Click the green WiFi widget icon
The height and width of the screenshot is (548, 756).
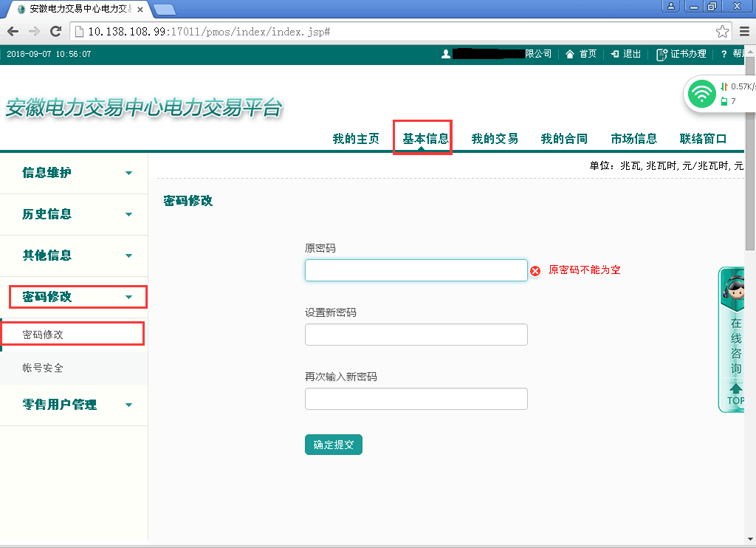701,94
